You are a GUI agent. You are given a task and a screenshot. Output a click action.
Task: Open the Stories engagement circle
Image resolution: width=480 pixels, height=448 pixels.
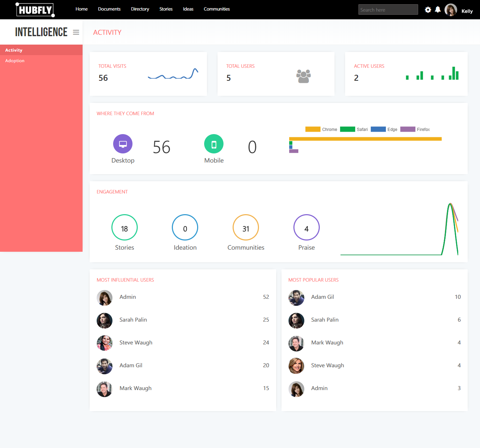pyautogui.click(x=124, y=228)
